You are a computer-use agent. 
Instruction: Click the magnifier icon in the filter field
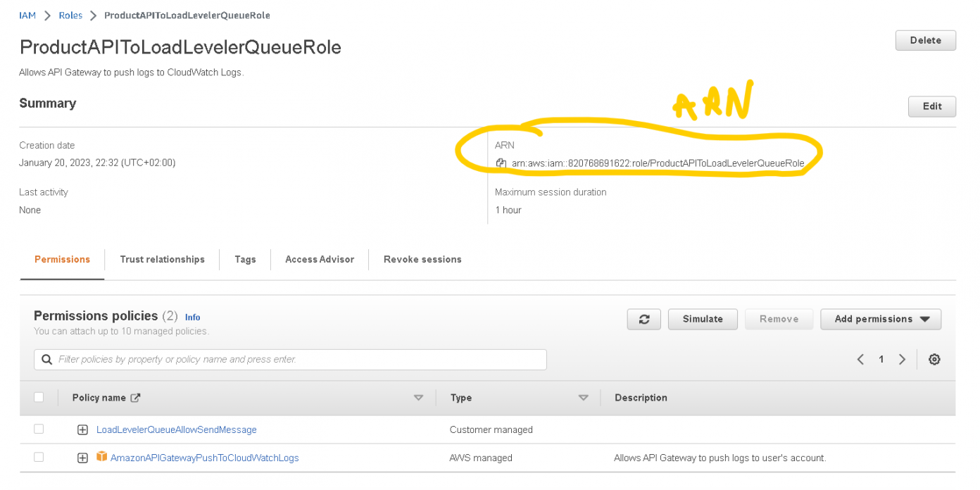(46, 359)
